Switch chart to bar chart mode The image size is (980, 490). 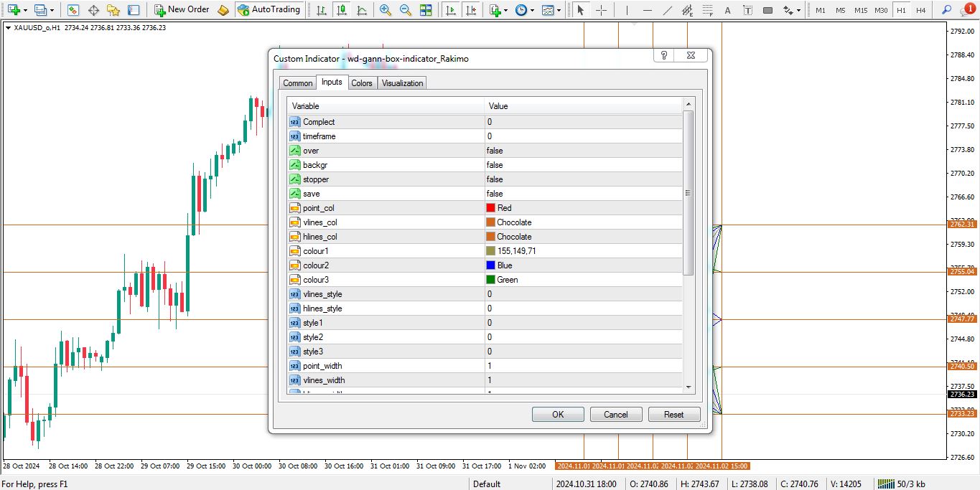[321, 10]
